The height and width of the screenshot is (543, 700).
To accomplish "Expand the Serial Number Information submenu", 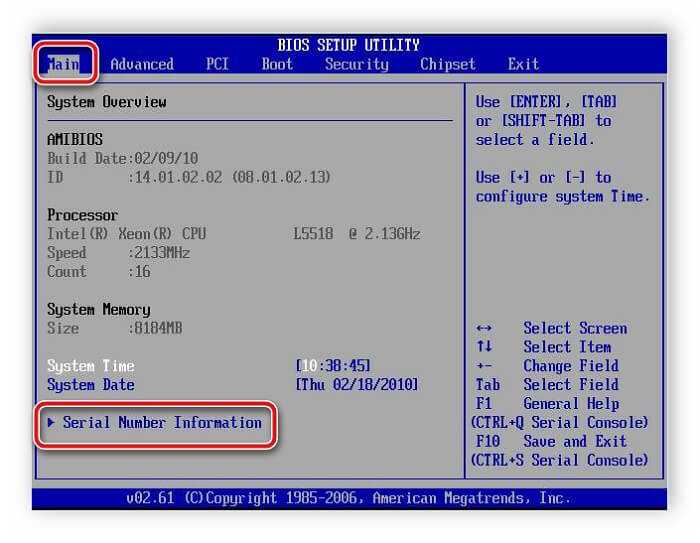I will (x=160, y=423).
